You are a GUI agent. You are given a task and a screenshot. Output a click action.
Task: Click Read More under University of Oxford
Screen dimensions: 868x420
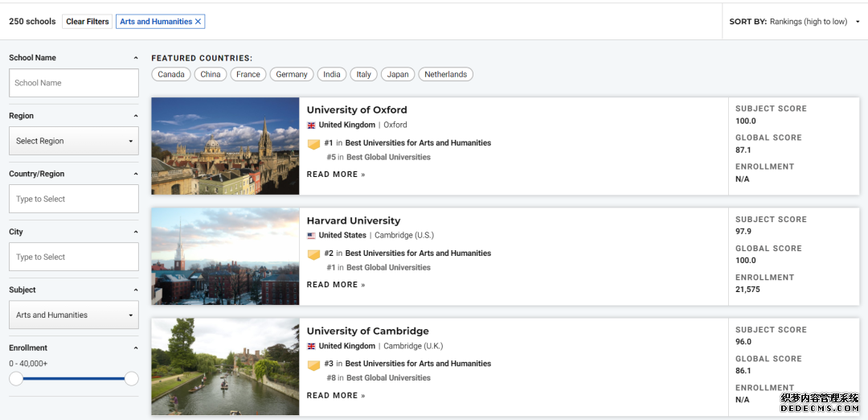click(x=336, y=175)
